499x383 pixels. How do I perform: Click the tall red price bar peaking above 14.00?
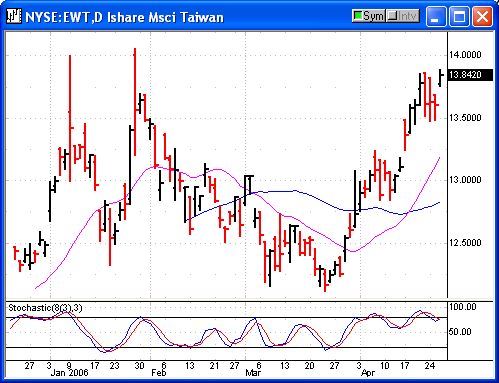(135, 102)
